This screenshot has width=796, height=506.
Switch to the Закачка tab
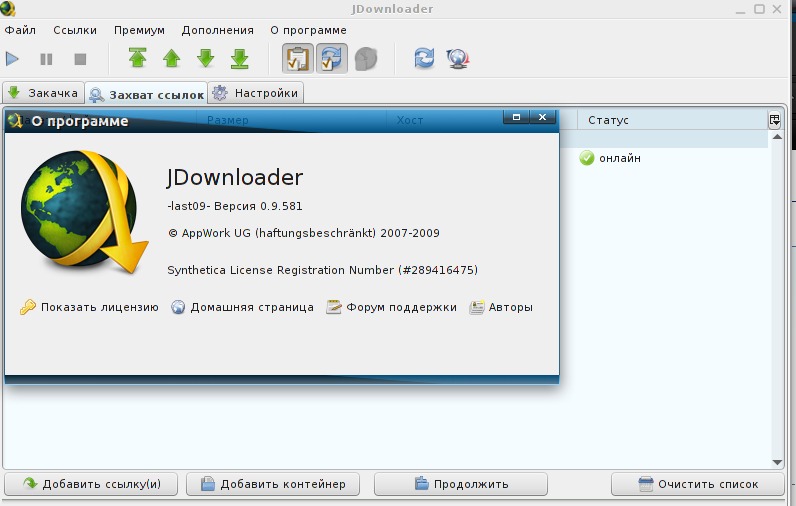(x=43, y=93)
